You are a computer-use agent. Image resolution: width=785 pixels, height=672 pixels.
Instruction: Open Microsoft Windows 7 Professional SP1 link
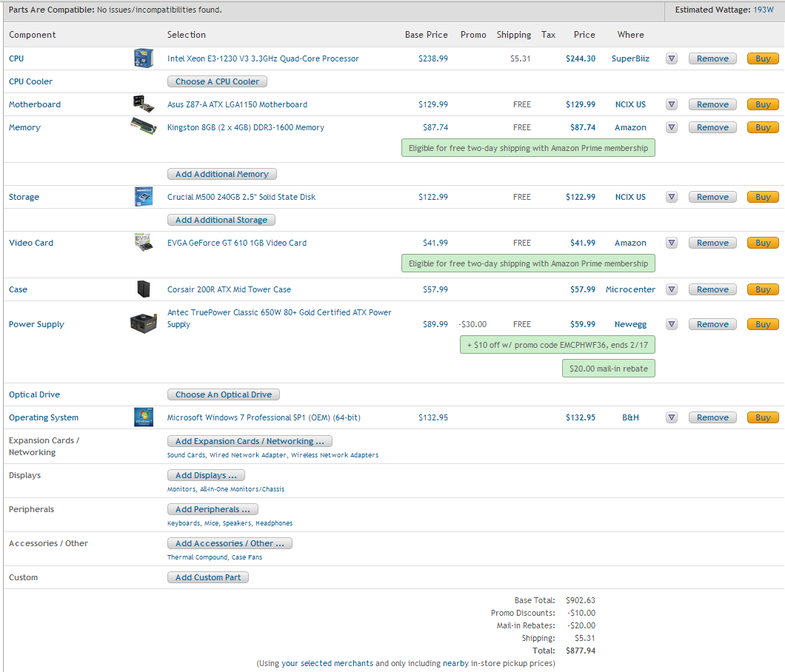pos(264,417)
